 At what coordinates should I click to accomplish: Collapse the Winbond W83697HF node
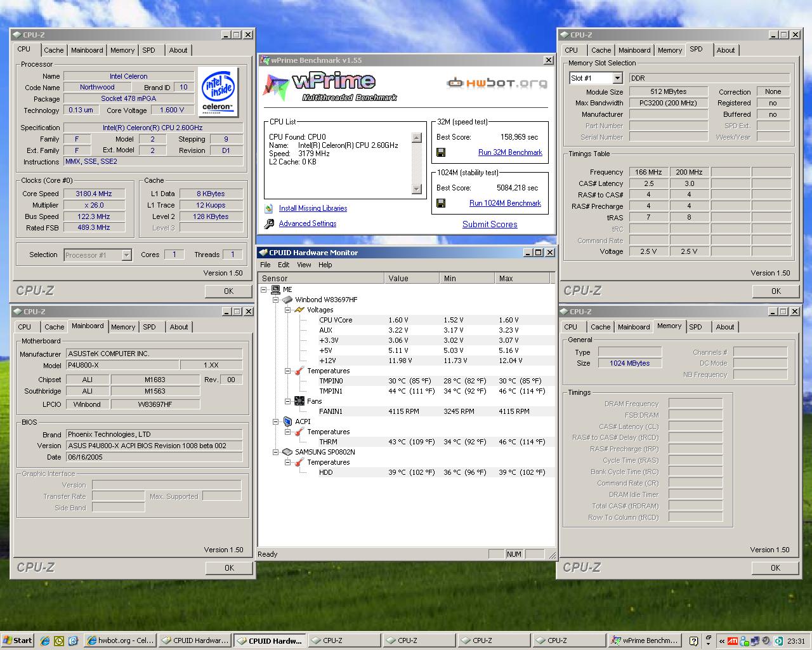tap(276, 300)
